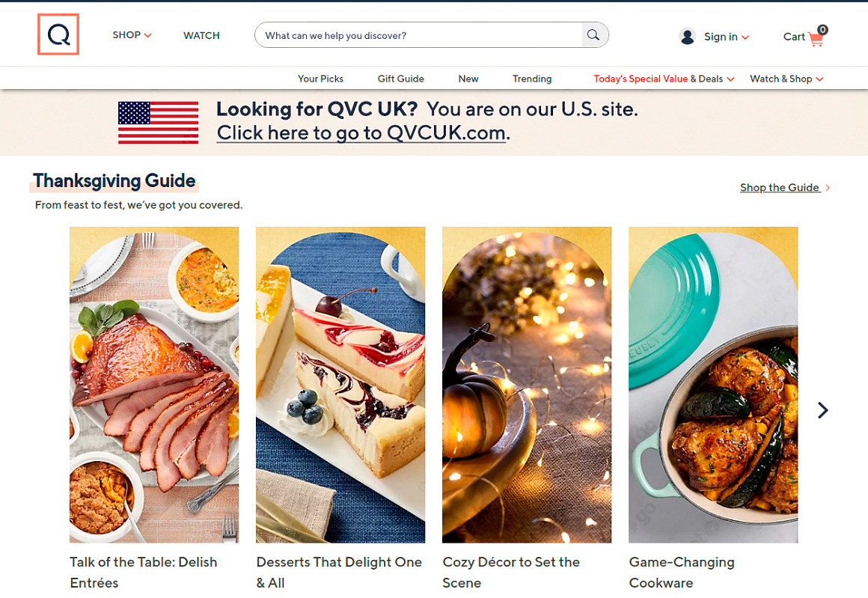Go to Your Picks
The height and width of the screenshot is (598, 868).
(320, 79)
